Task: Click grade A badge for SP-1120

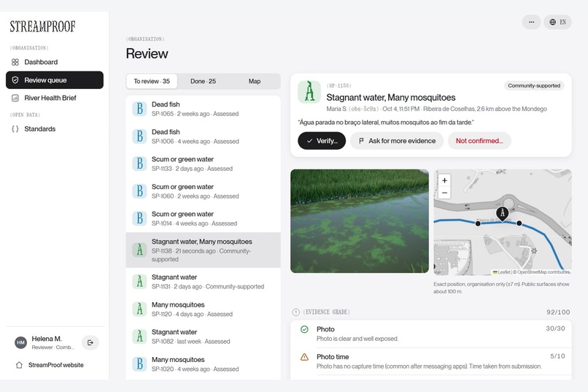Action: tap(139, 309)
